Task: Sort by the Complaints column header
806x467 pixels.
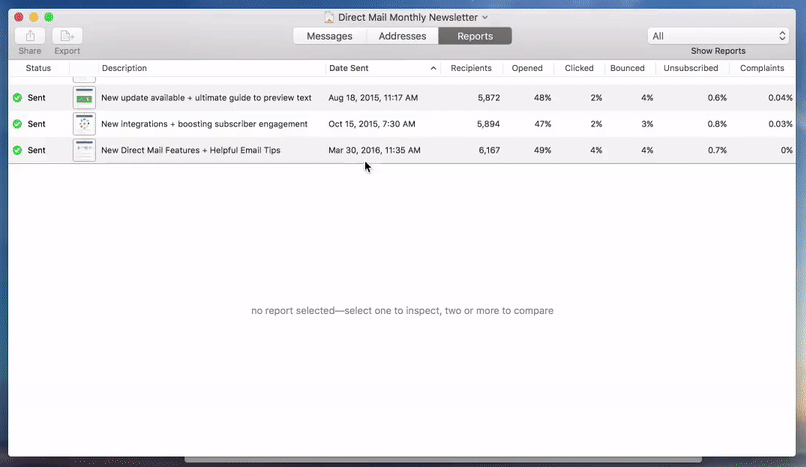Action: click(x=762, y=68)
